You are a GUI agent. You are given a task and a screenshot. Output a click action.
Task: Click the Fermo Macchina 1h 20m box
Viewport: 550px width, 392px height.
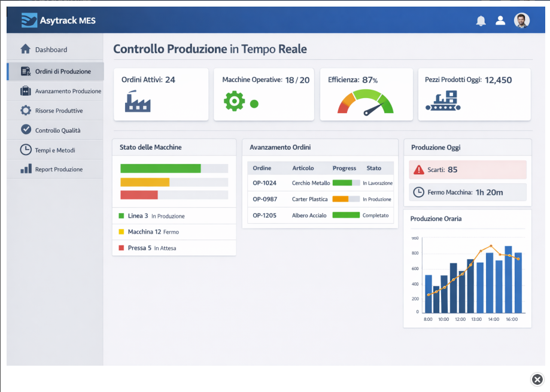click(x=467, y=192)
